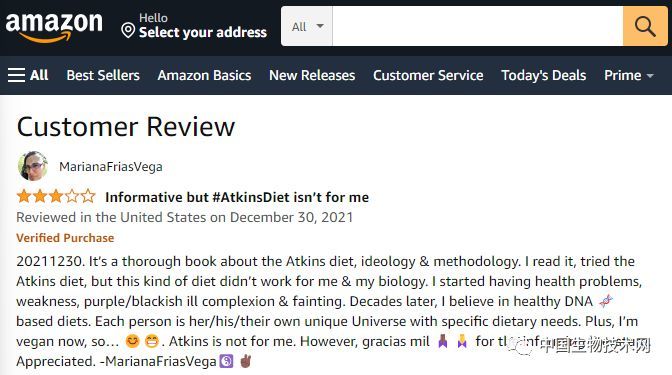Open the hamburger All menu icon
The width and height of the screenshot is (672, 375).
(16, 75)
